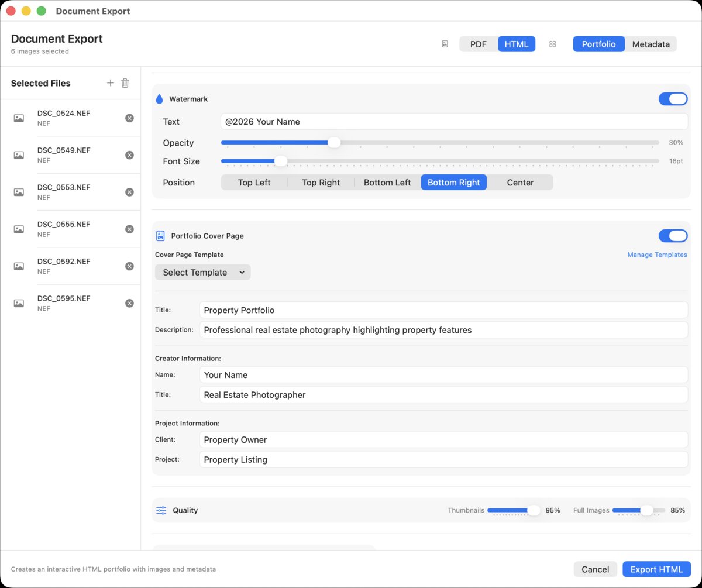Click the water droplet Watermark icon
This screenshot has height=588, width=702.
click(x=159, y=98)
